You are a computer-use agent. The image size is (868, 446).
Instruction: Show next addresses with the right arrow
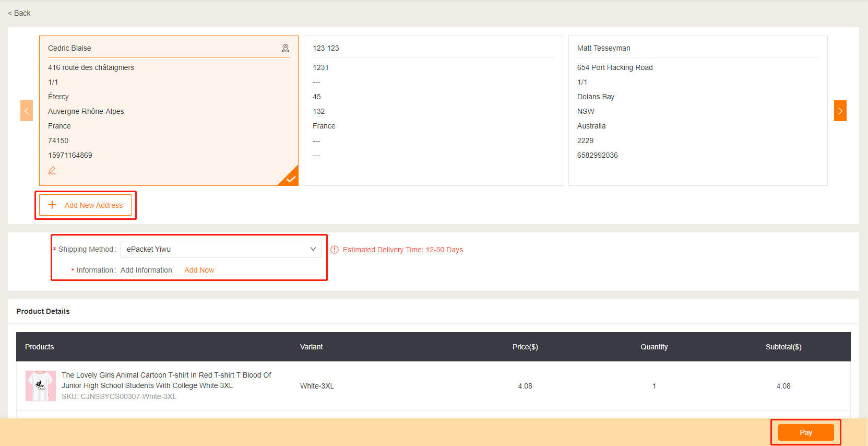coord(840,111)
